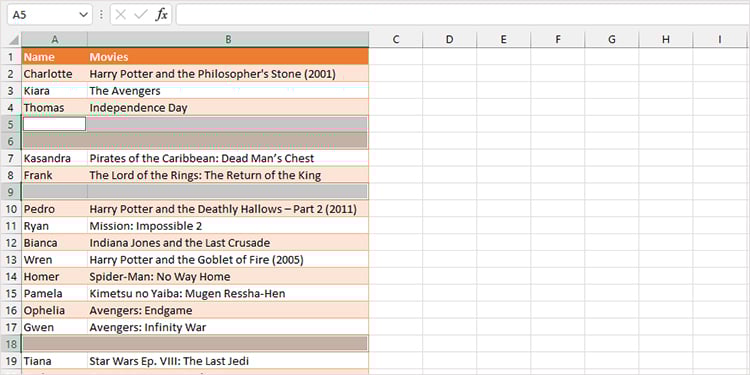Click the cell containing Kiara
The height and width of the screenshot is (375, 750).
[55, 90]
